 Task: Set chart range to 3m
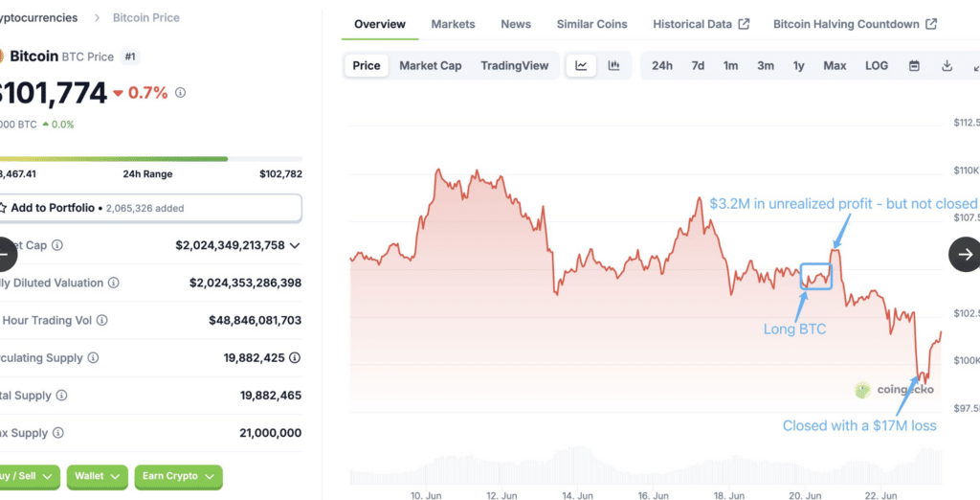click(766, 66)
